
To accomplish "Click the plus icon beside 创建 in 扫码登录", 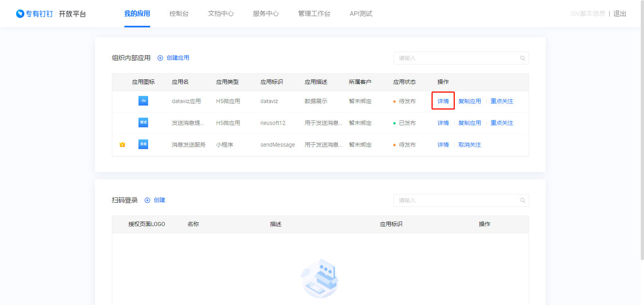I will pyautogui.click(x=147, y=200).
